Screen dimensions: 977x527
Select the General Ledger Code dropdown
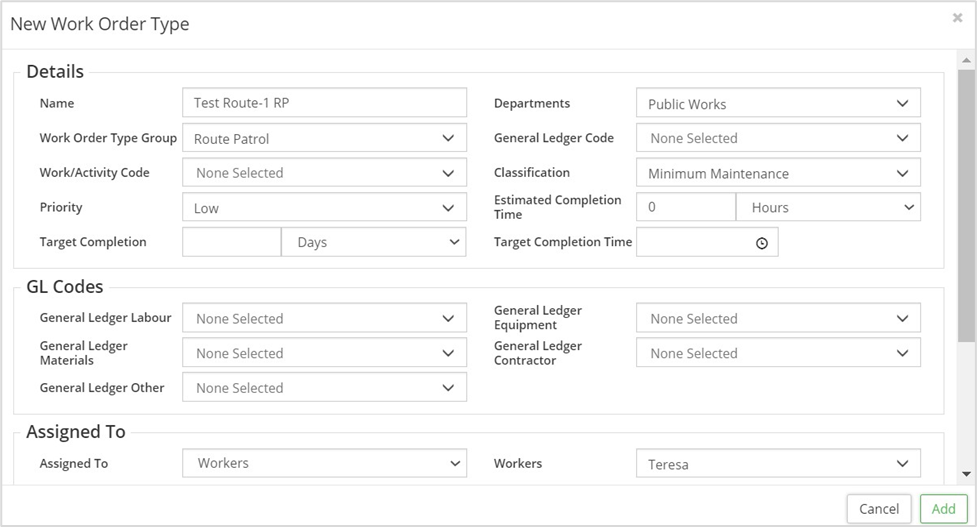tap(778, 138)
